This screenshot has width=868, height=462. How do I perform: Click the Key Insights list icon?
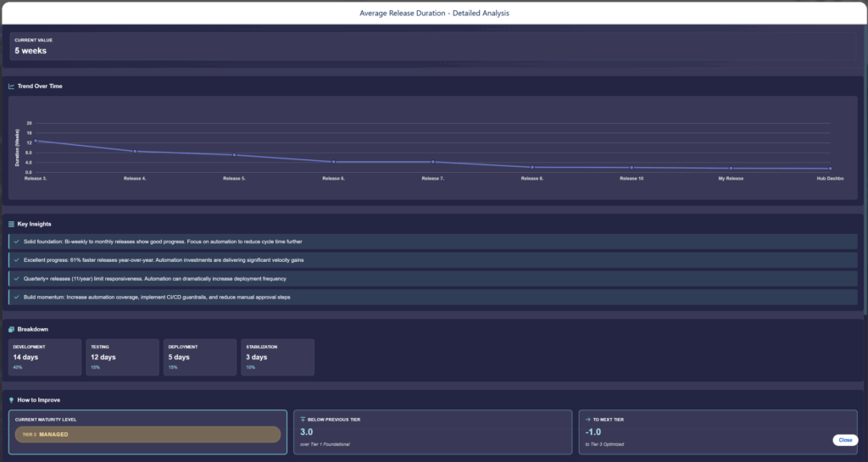pyautogui.click(x=11, y=224)
